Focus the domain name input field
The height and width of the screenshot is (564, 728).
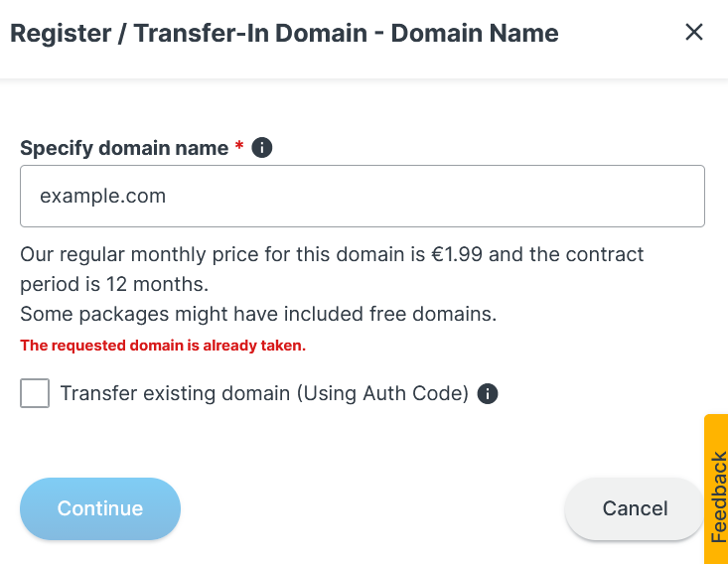(363, 196)
